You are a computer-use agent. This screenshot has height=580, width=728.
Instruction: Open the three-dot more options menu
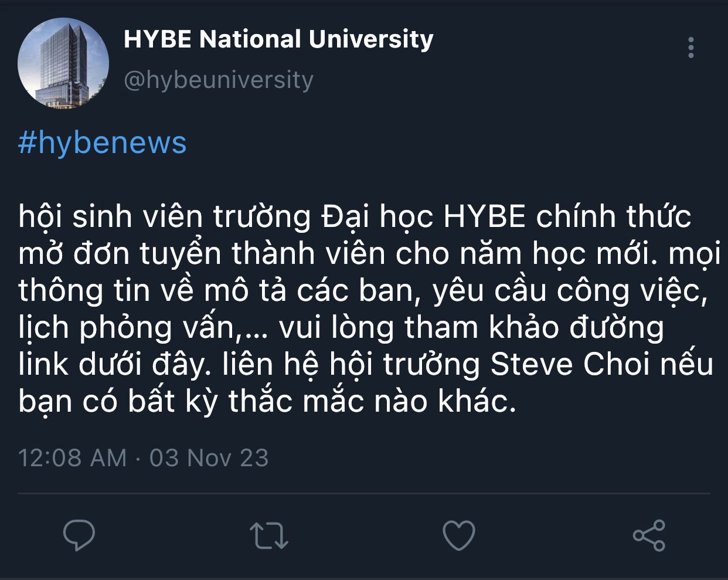[691, 48]
